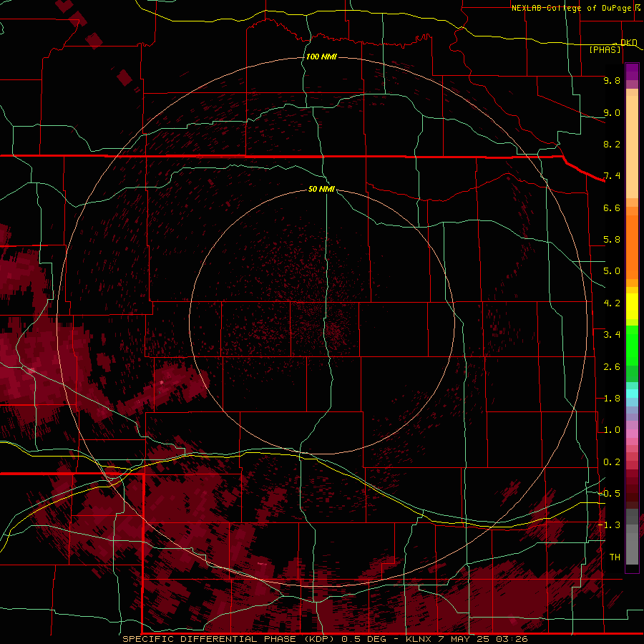Click the 9.8 value on the color scale
The height and width of the screenshot is (644, 644).
(x=612, y=80)
